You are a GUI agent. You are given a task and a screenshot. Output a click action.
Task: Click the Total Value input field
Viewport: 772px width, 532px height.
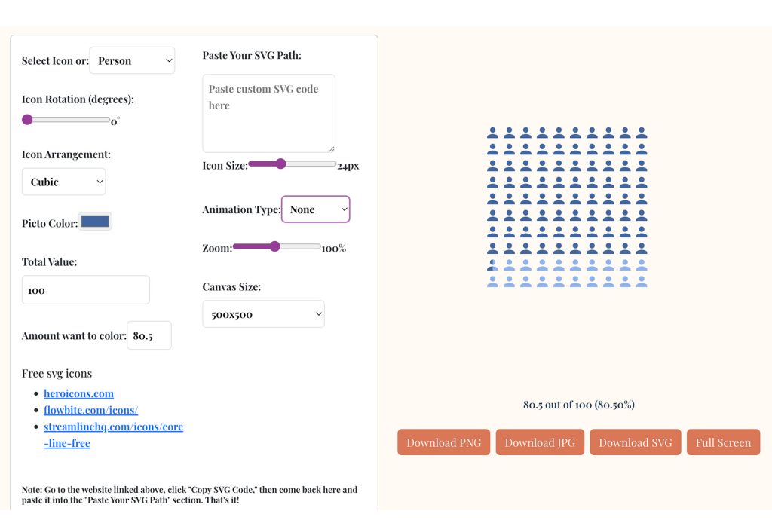[x=86, y=290]
